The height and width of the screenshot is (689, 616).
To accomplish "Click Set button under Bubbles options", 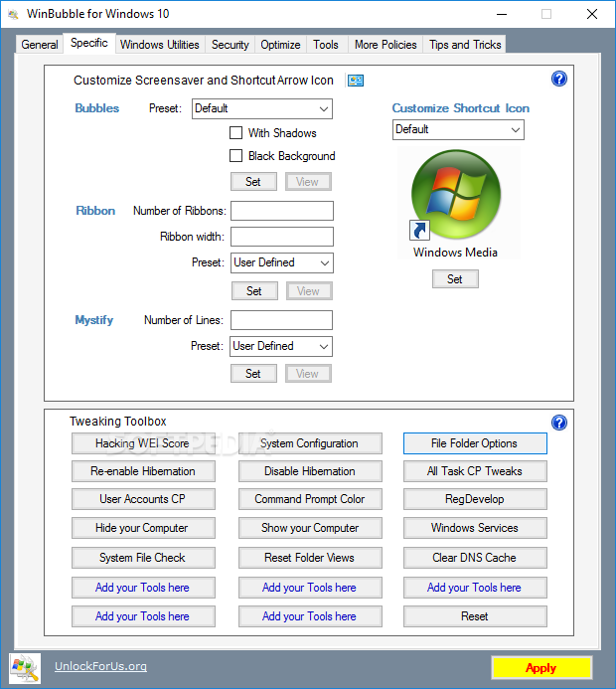I will tap(253, 182).
